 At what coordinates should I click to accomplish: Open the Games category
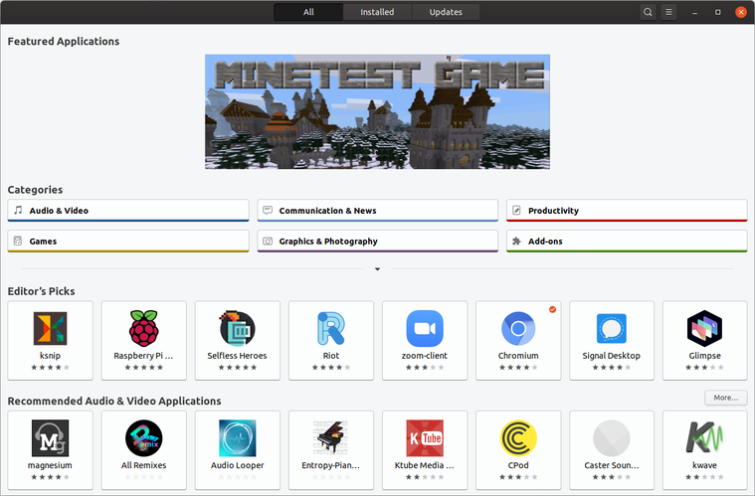coord(128,241)
